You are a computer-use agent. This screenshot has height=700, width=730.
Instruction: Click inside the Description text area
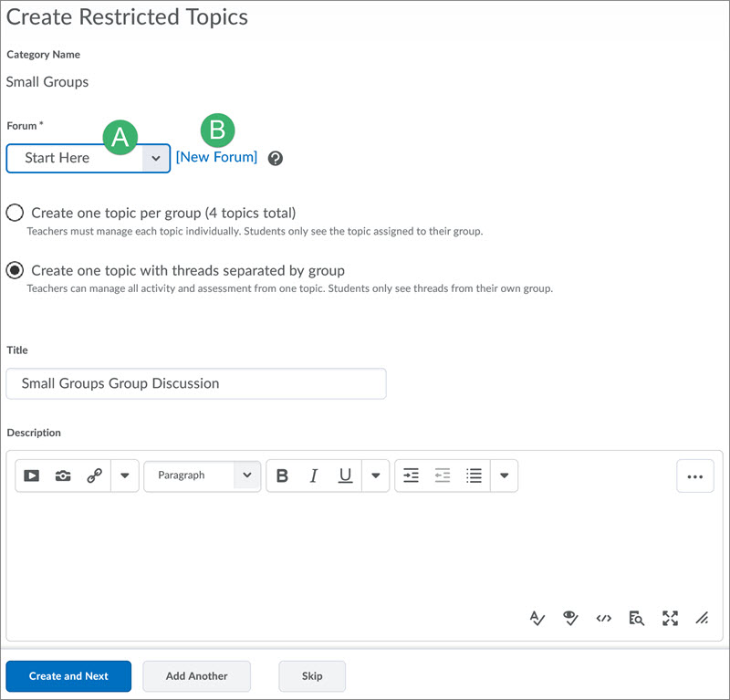pos(364,549)
